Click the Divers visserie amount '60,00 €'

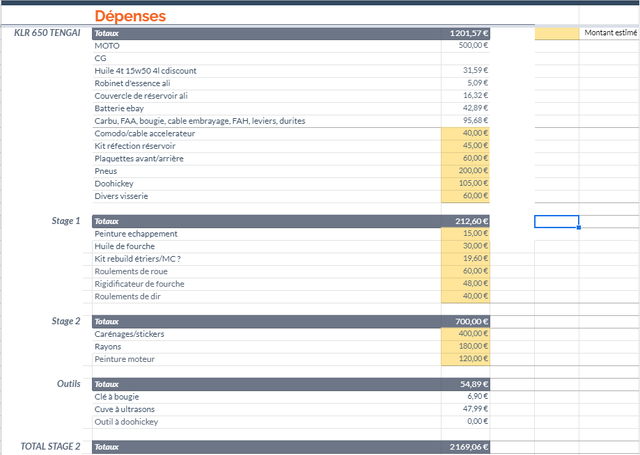point(465,195)
